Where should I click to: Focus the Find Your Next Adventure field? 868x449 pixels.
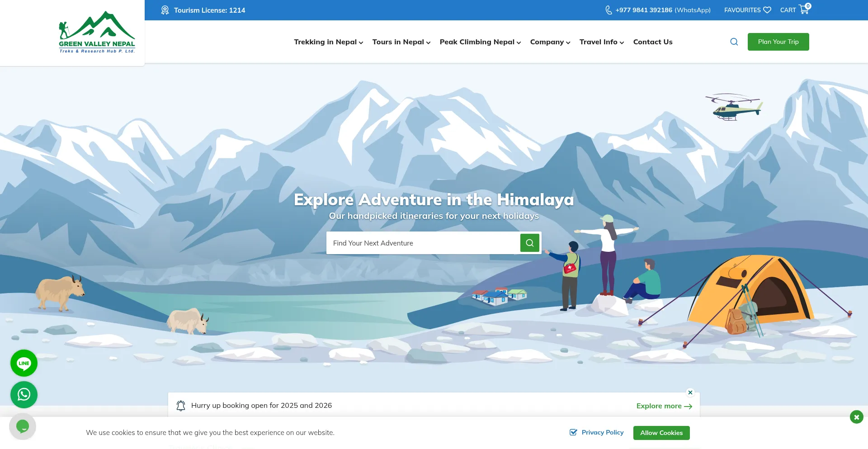coord(423,243)
